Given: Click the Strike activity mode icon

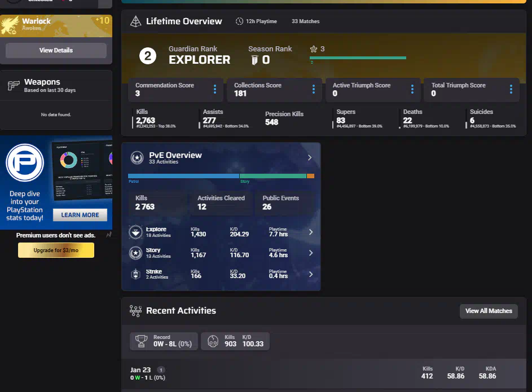Looking at the screenshot, I should [135, 274].
